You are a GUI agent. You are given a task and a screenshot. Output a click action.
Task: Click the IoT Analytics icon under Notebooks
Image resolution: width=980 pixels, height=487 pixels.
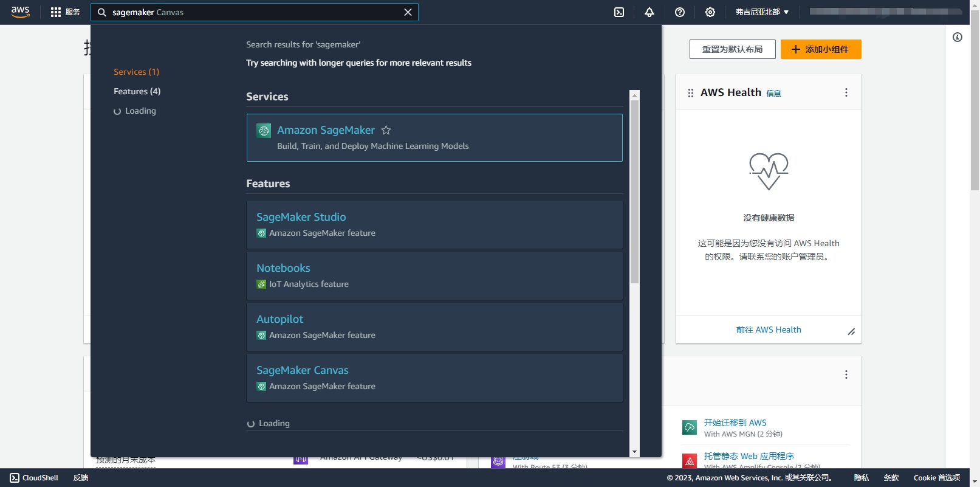[x=261, y=284]
